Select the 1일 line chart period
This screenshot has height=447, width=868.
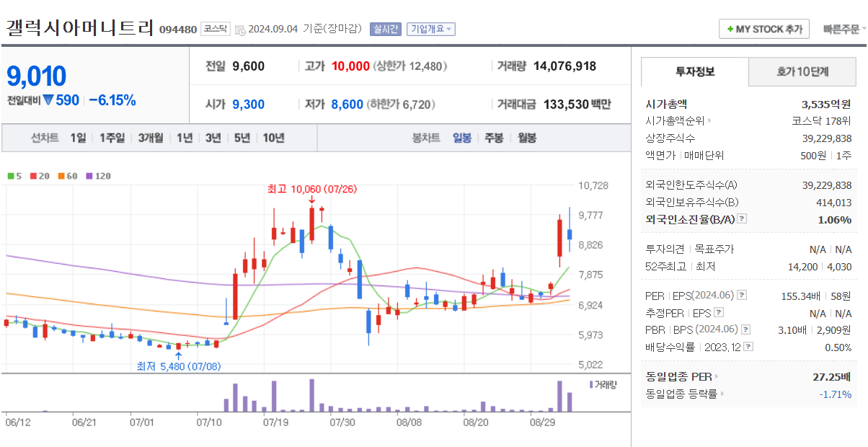[x=78, y=138]
